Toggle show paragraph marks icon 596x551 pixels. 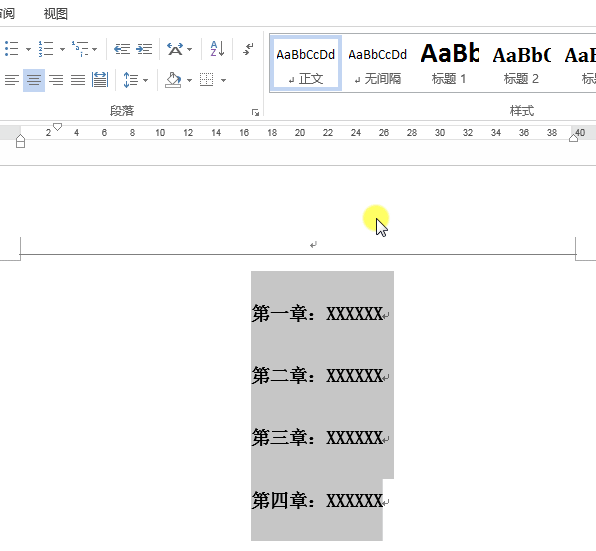pyautogui.click(x=248, y=49)
